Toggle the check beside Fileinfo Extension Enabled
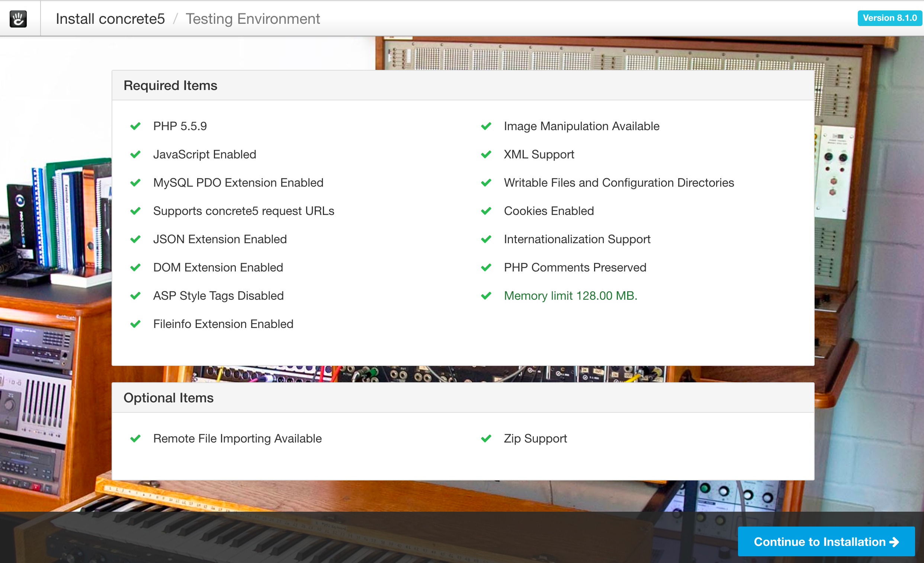The width and height of the screenshot is (924, 563). point(136,324)
